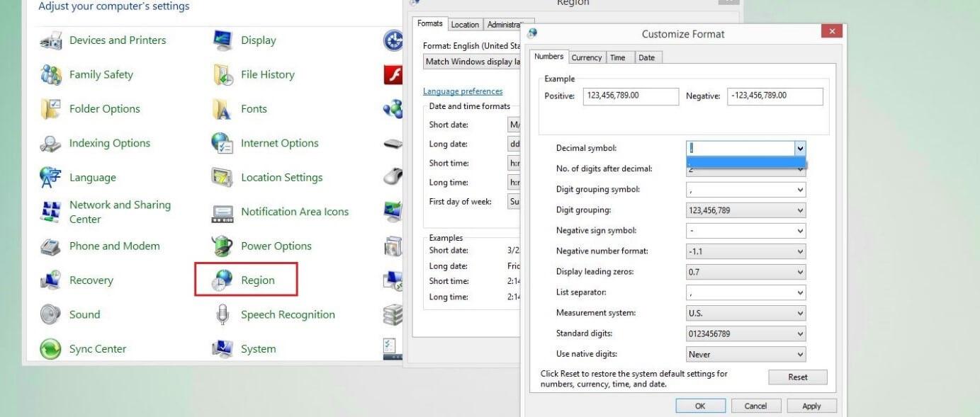
Task: Click the Reset button
Action: tap(797, 377)
